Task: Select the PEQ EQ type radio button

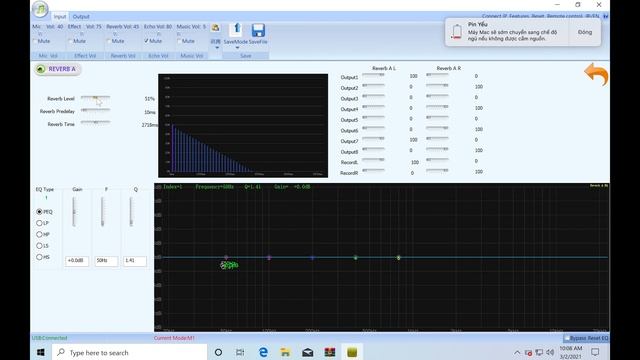Action: click(39, 212)
